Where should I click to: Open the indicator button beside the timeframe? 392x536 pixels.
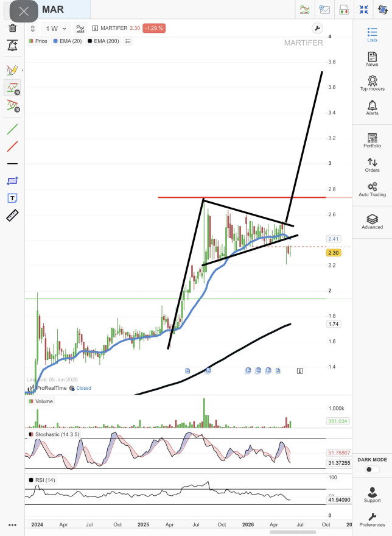click(x=80, y=29)
